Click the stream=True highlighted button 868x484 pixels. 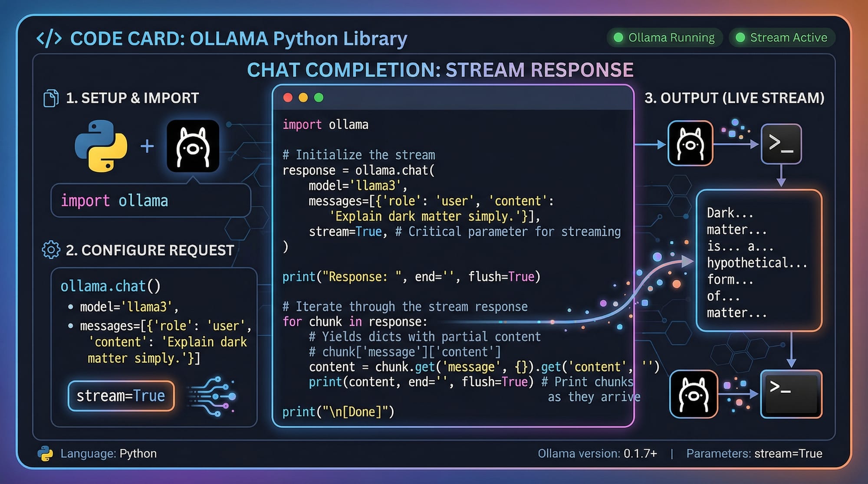pos(121,396)
